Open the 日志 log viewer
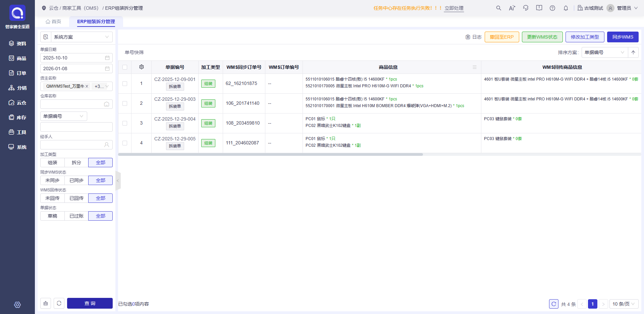Screen dimensions: 644x314 (x=474, y=37)
